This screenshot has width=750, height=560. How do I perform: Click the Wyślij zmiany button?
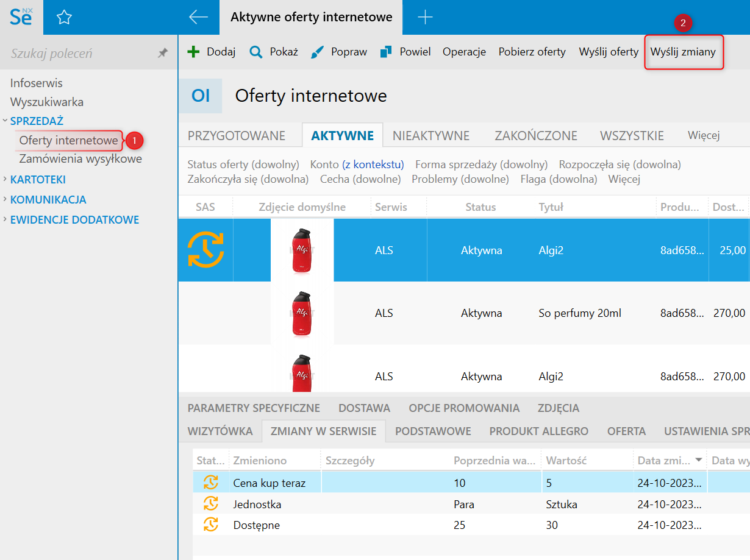point(683,52)
